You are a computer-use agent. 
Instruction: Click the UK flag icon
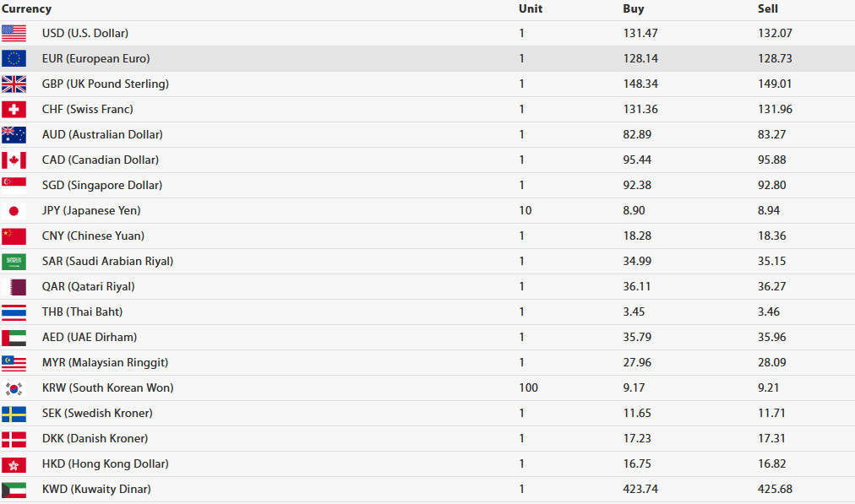14,84
